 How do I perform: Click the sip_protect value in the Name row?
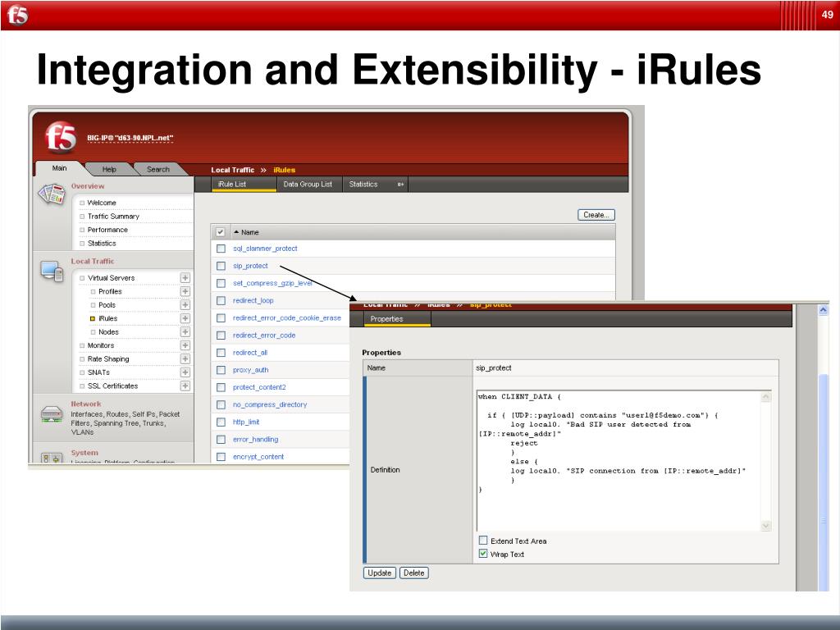tap(493, 368)
